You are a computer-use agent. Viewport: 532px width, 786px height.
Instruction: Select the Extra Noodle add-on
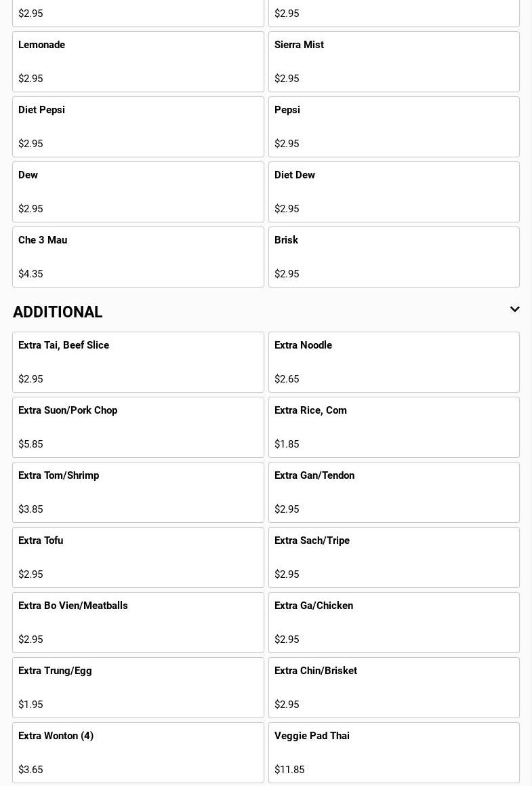394,362
